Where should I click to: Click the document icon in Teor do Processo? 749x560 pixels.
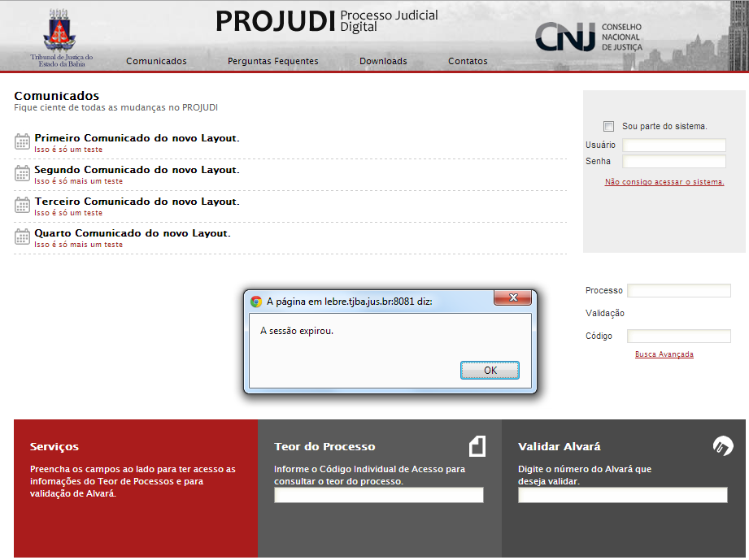coord(477,446)
